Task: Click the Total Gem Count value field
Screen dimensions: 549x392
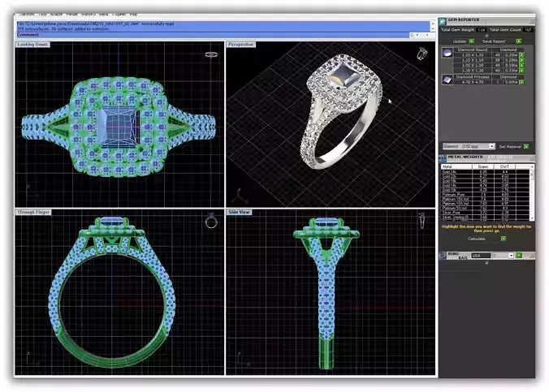Action: pyautogui.click(x=528, y=30)
